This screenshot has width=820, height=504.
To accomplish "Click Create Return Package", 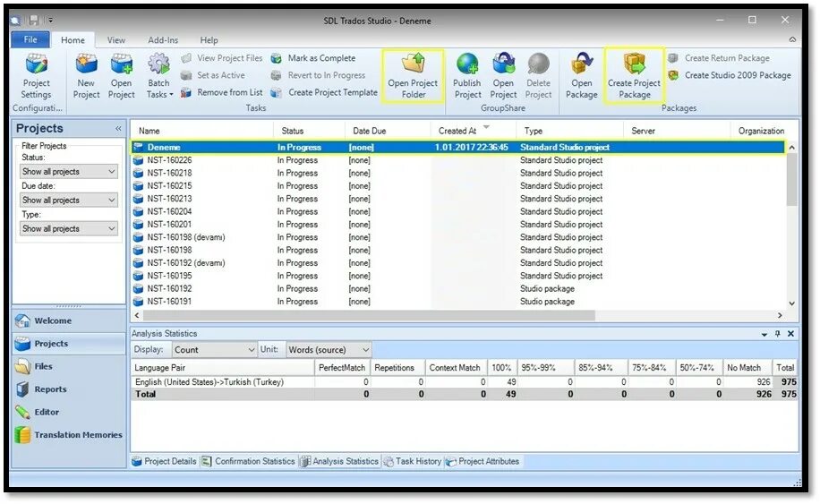I will [719, 58].
